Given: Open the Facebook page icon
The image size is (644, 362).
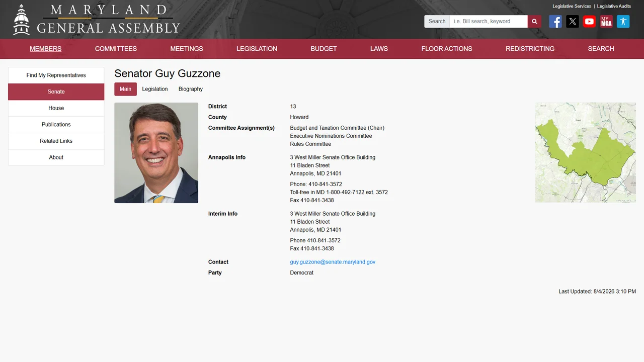Looking at the screenshot, I should [x=555, y=21].
